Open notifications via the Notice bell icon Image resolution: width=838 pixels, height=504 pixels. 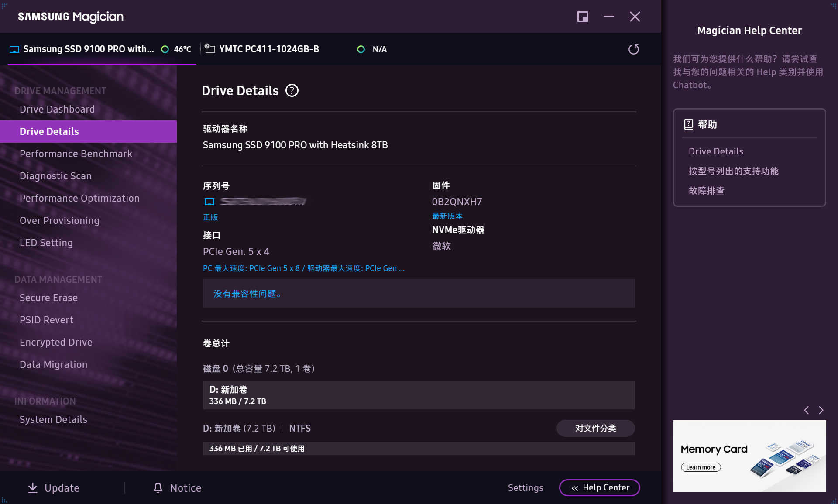point(158,488)
